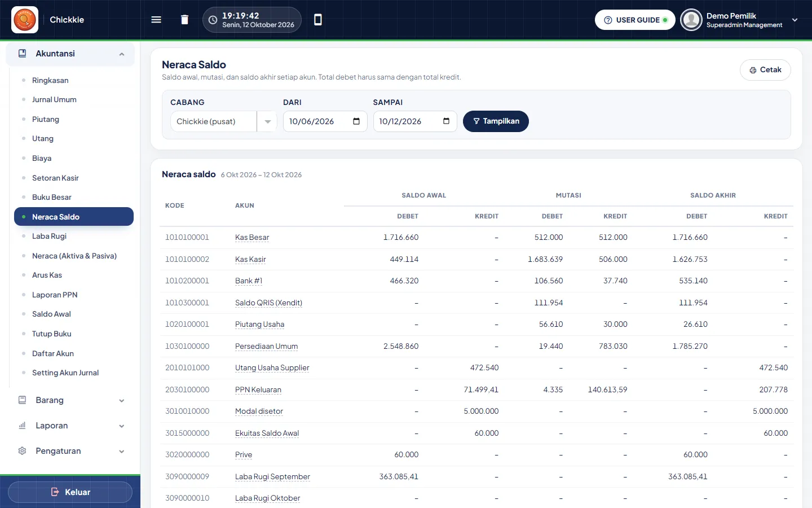Click the Barang box icon in sidebar

tap(23, 400)
